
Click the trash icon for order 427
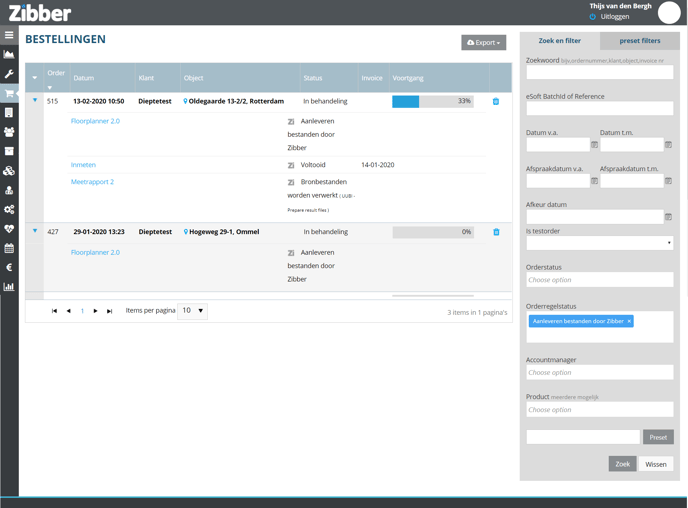pyautogui.click(x=496, y=232)
